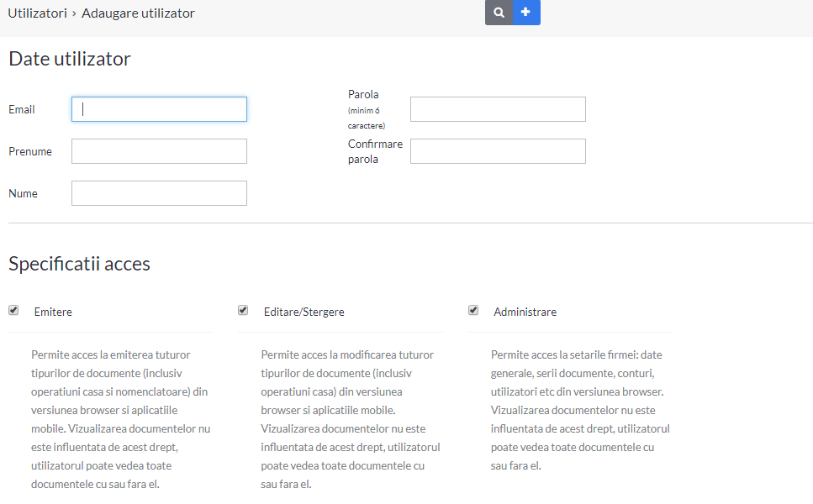The width and height of the screenshot is (813, 504).
Task: Click the Administrare permission label
Action: pos(525,312)
